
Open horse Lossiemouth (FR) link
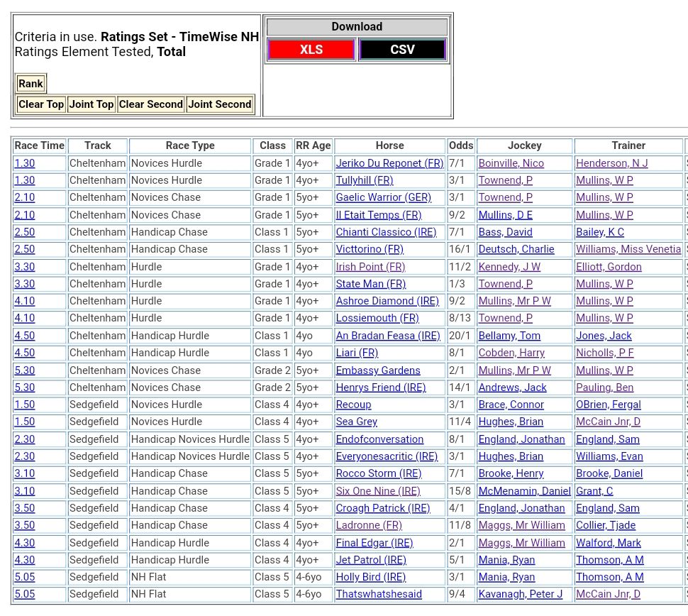[x=377, y=318]
